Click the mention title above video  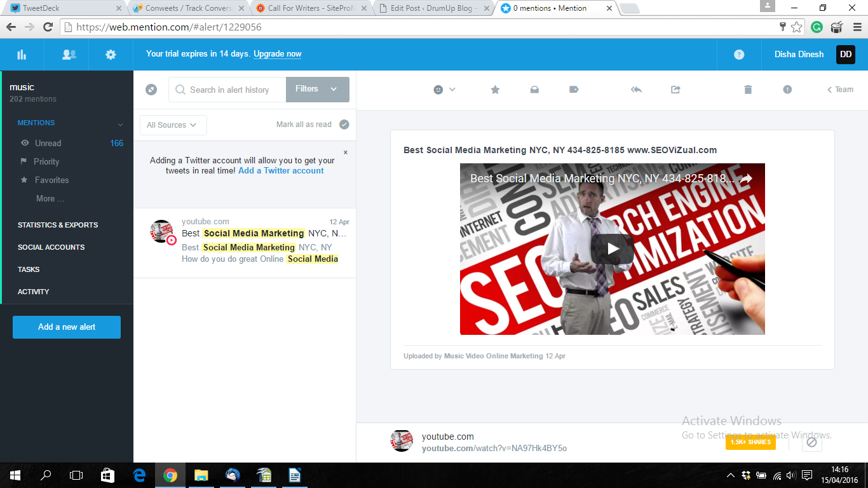560,151
